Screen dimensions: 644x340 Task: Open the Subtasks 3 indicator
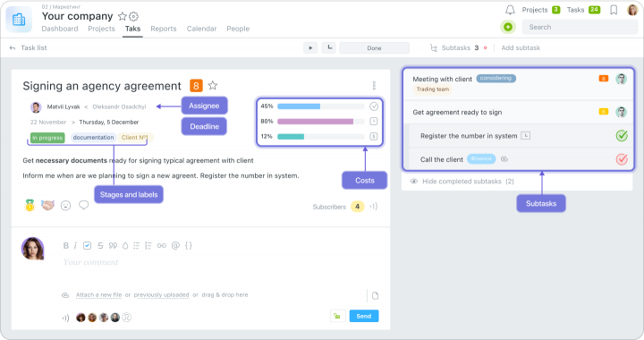pyautogui.click(x=458, y=48)
